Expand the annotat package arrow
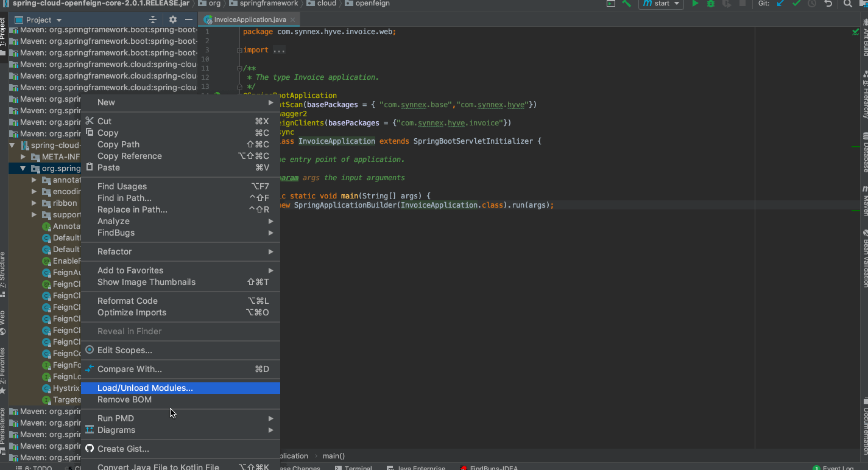The height and width of the screenshot is (470, 868). coord(34,180)
